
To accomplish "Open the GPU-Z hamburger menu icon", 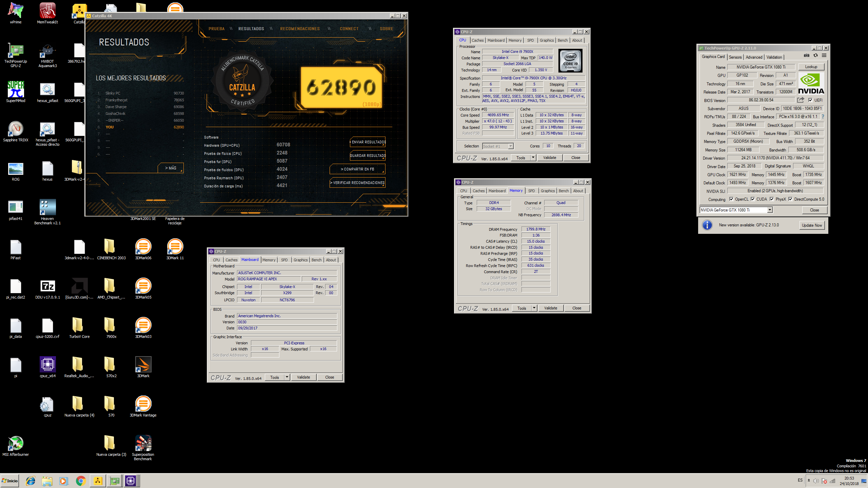I will tap(824, 55).
